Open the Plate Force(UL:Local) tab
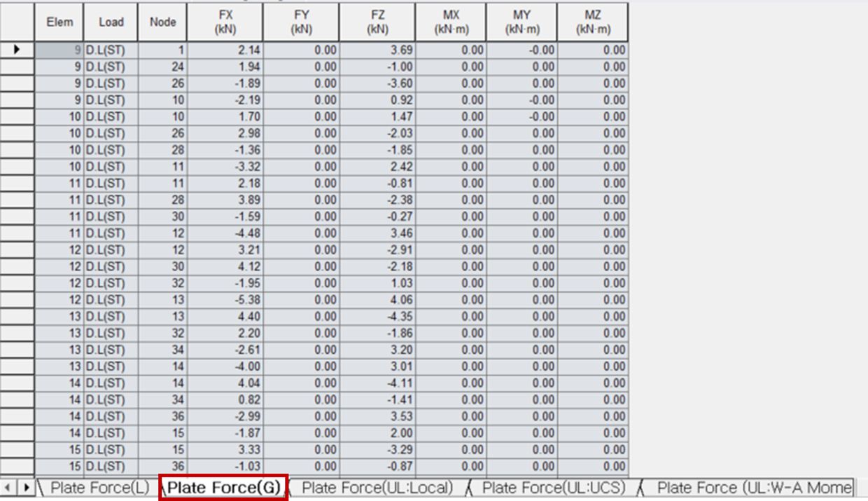This screenshot has width=868, height=501. tap(378, 488)
